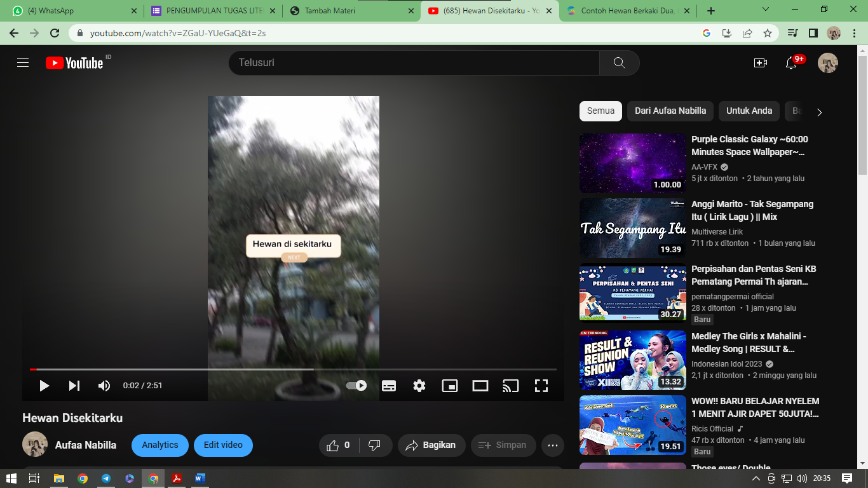Image resolution: width=868 pixels, height=488 pixels.
Task: Enter full screen mode
Action: [541, 386]
